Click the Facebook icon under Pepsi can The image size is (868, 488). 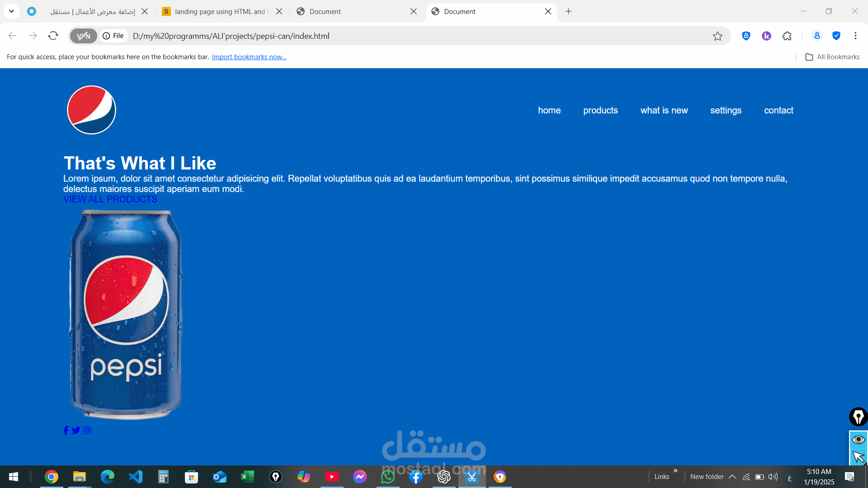pyautogui.click(x=66, y=431)
